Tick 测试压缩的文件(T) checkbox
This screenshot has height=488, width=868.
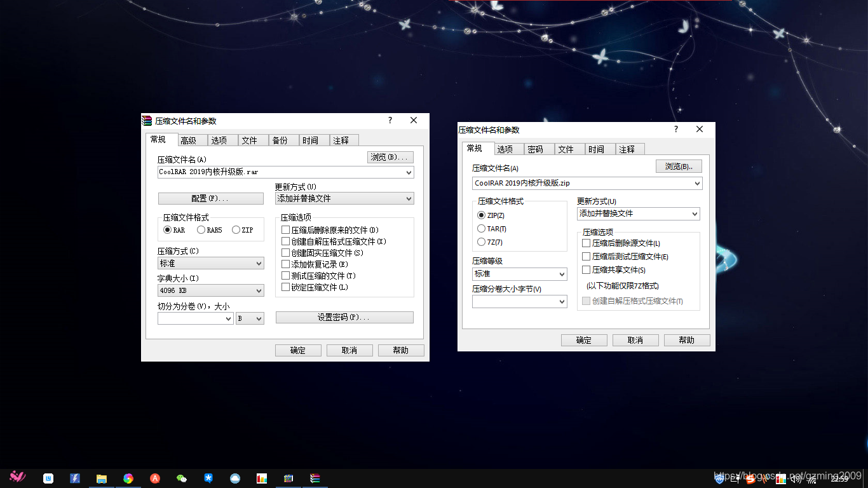[x=286, y=276]
